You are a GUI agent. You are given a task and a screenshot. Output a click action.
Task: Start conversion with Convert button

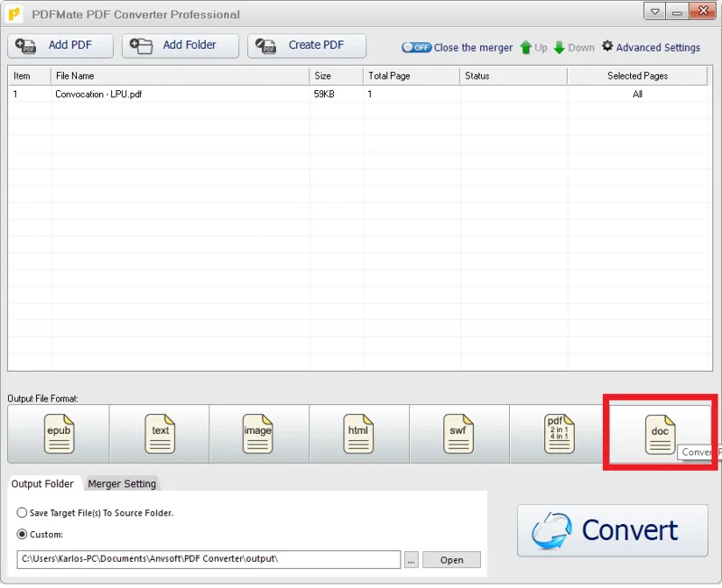(x=613, y=530)
